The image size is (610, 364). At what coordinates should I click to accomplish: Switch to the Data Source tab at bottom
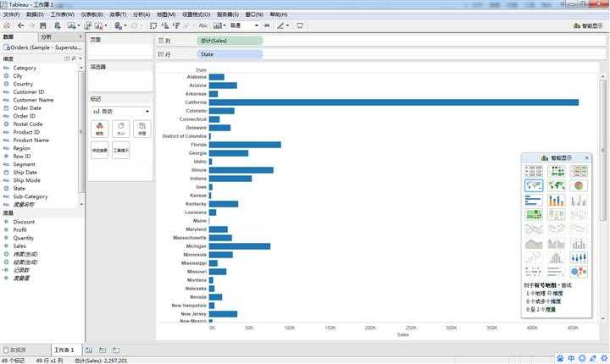(25, 350)
